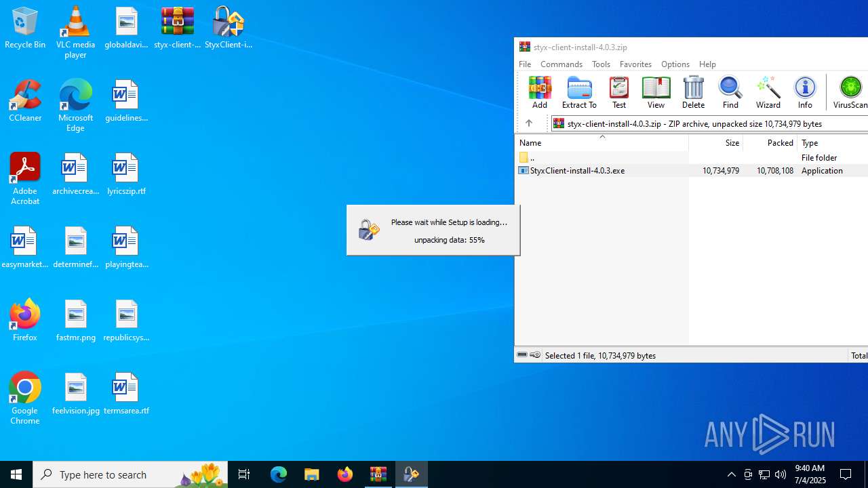This screenshot has height=488, width=868.
Task: Select termsarea.rtf on the desktop
Action: [126, 394]
